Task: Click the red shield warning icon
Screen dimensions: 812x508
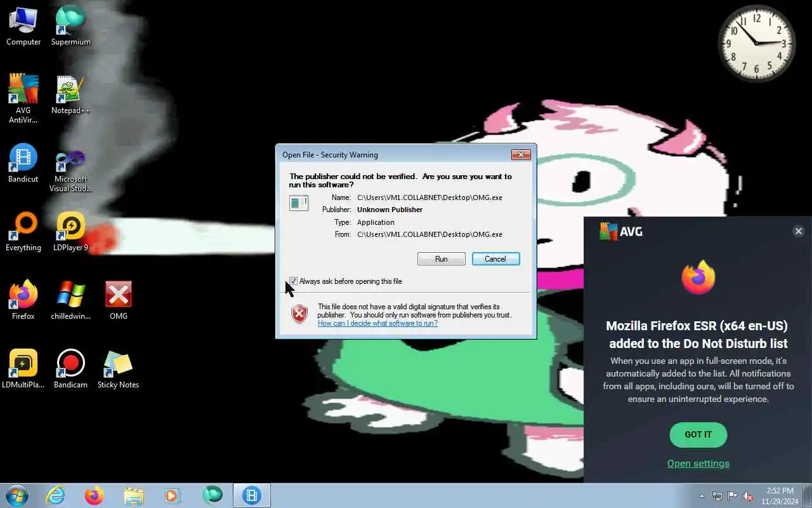Action: point(299,314)
